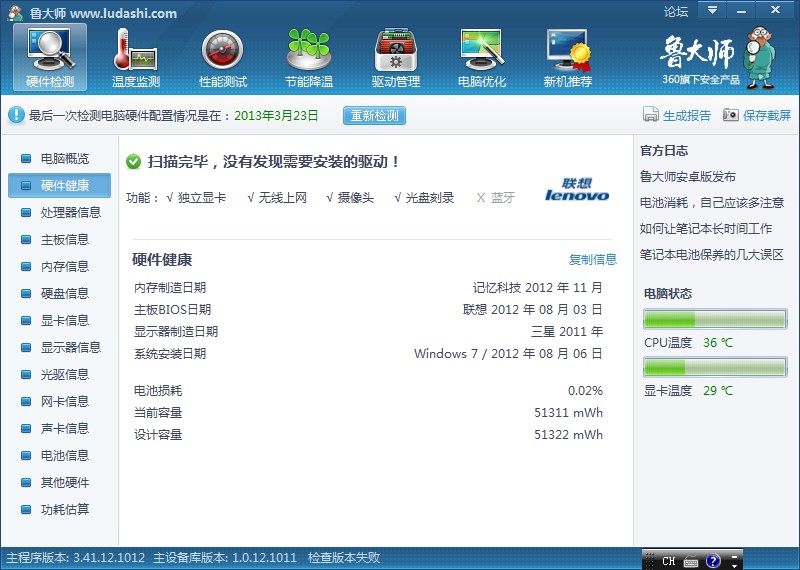Click 记忆科技 2012 年 11 月 memory date

538,288
